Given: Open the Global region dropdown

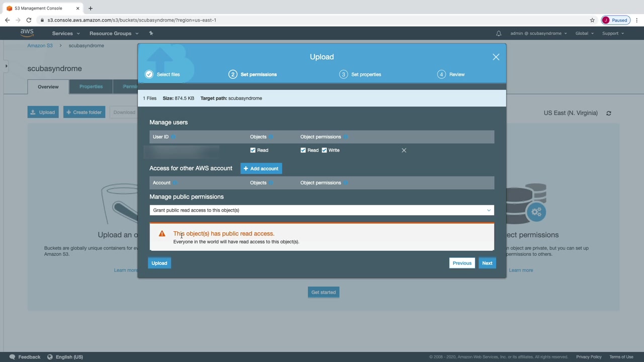Looking at the screenshot, I should [x=585, y=33].
